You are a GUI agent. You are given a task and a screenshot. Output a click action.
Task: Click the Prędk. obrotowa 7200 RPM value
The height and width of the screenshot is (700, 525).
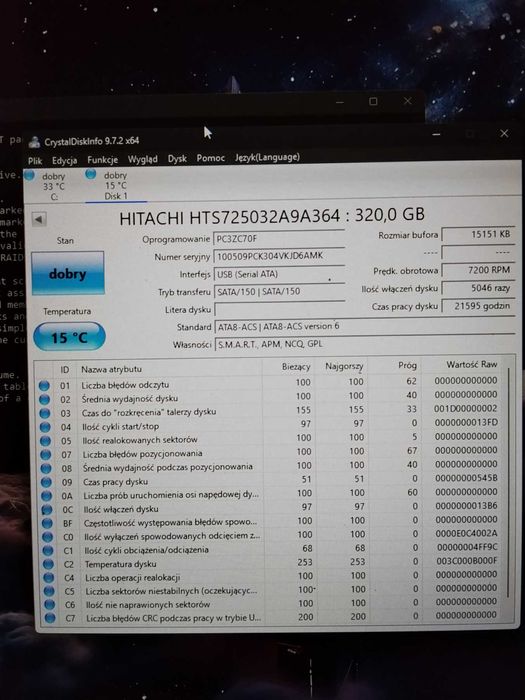click(x=478, y=270)
